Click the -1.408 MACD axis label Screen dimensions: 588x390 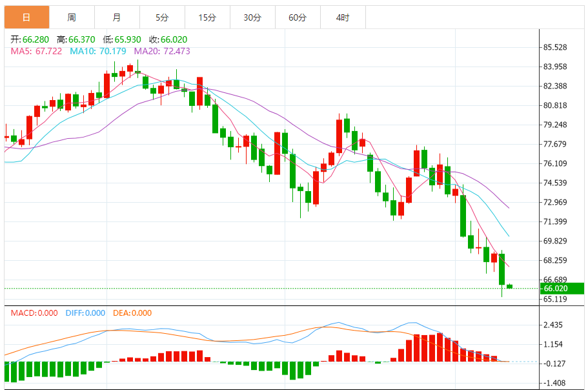pos(554,384)
